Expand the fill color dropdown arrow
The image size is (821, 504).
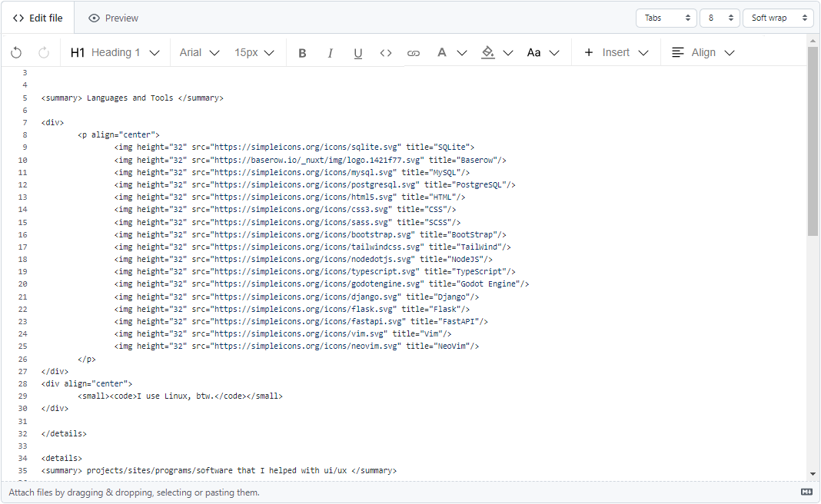tap(508, 53)
